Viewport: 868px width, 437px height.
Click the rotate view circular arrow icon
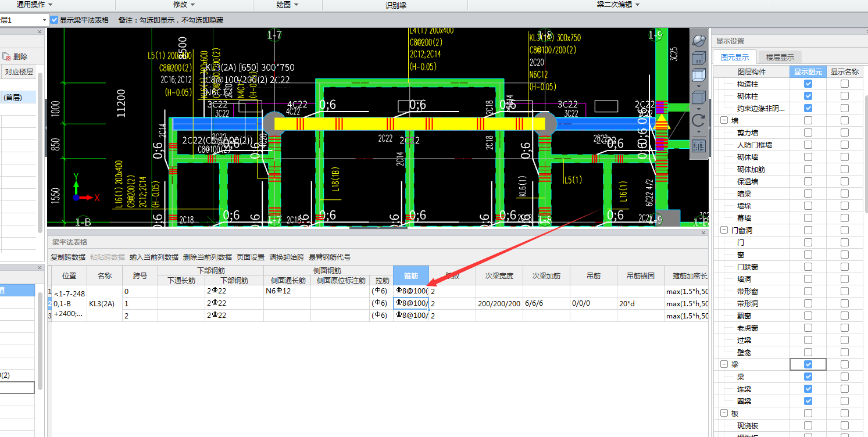coord(698,121)
